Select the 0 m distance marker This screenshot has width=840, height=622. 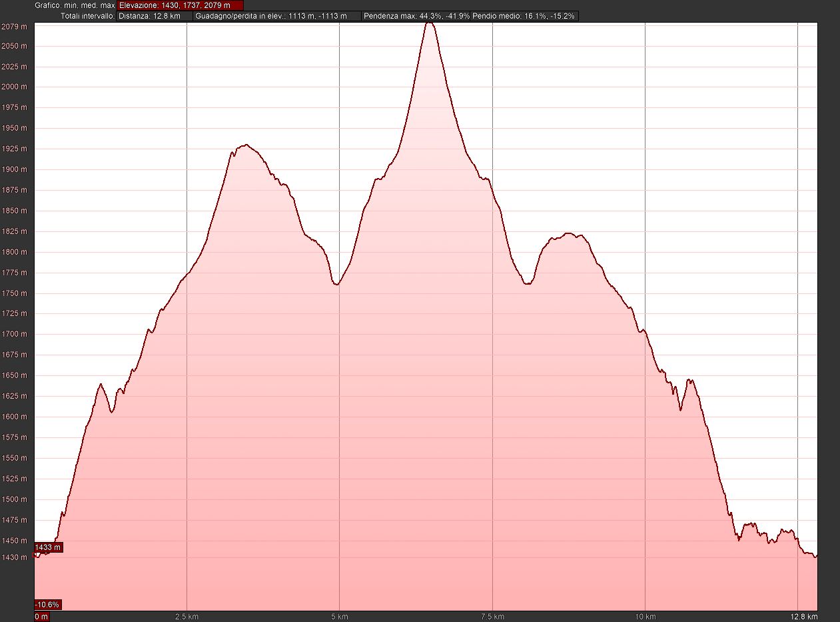point(41,617)
